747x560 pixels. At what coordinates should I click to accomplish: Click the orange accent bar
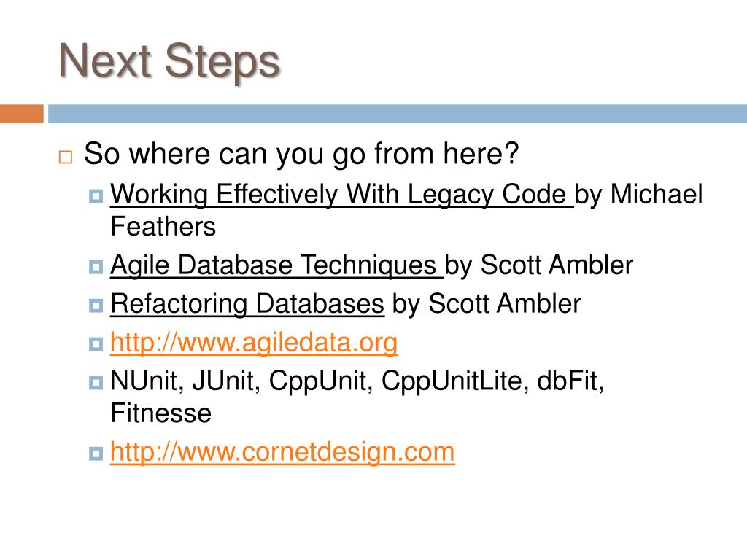(21, 114)
